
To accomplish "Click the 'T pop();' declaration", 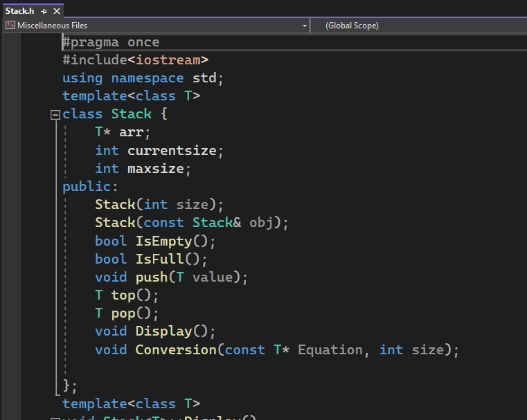I will [127, 313].
